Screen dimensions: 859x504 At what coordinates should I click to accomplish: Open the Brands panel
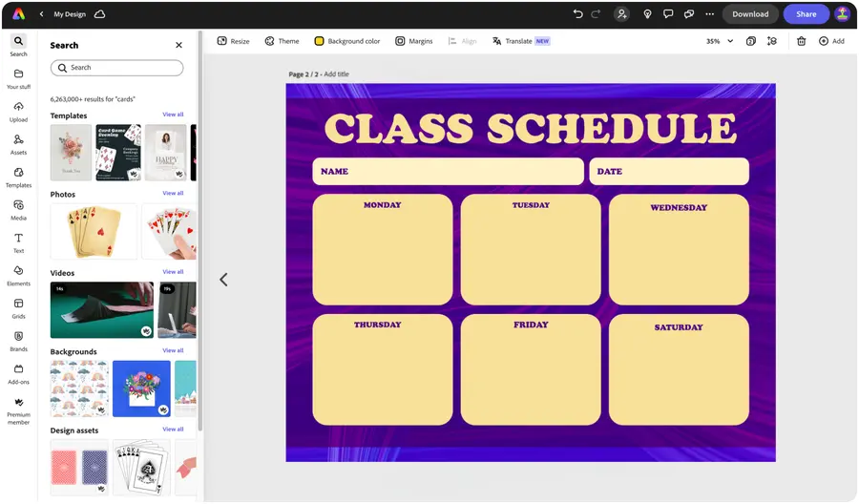pyautogui.click(x=19, y=342)
